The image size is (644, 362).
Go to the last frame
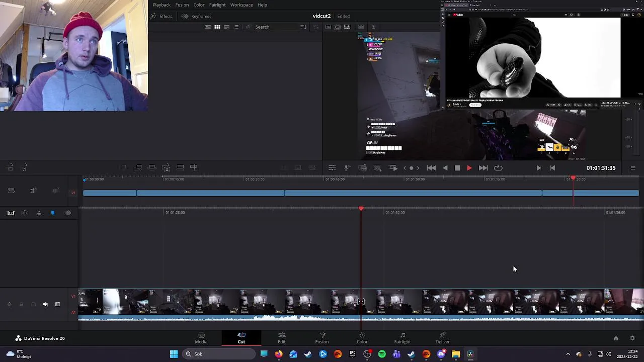[x=483, y=168]
